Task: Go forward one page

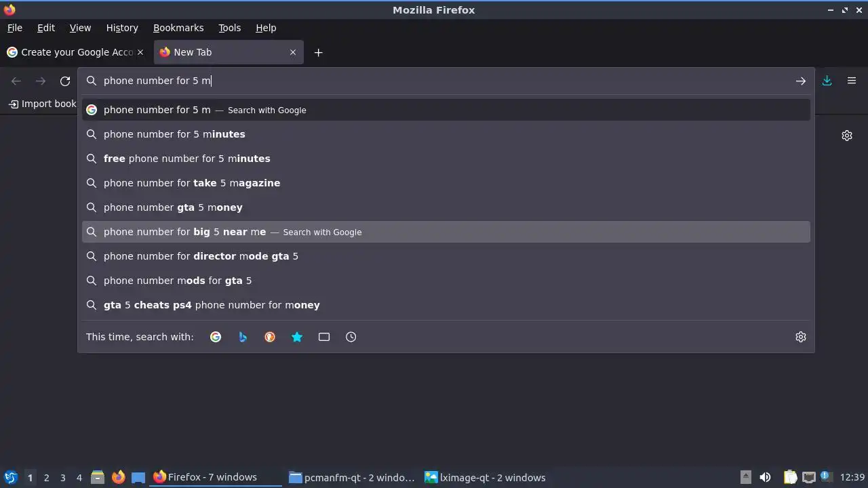Action: coord(41,81)
